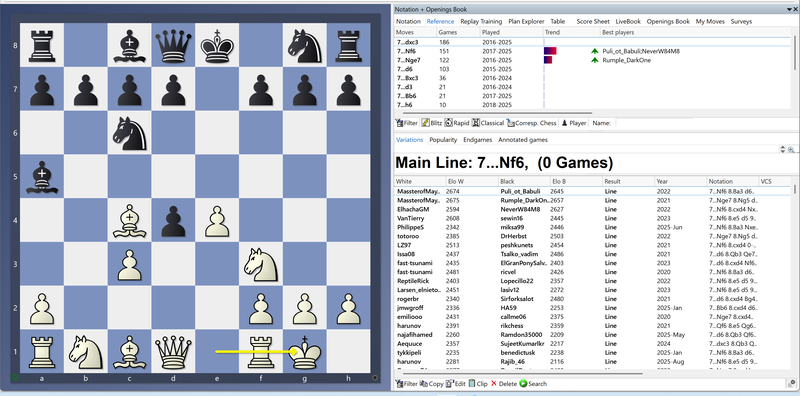This screenshot has width=800, height=396.
Task: Click the green Search arrow icon
Action: click(x=523, y=384)
